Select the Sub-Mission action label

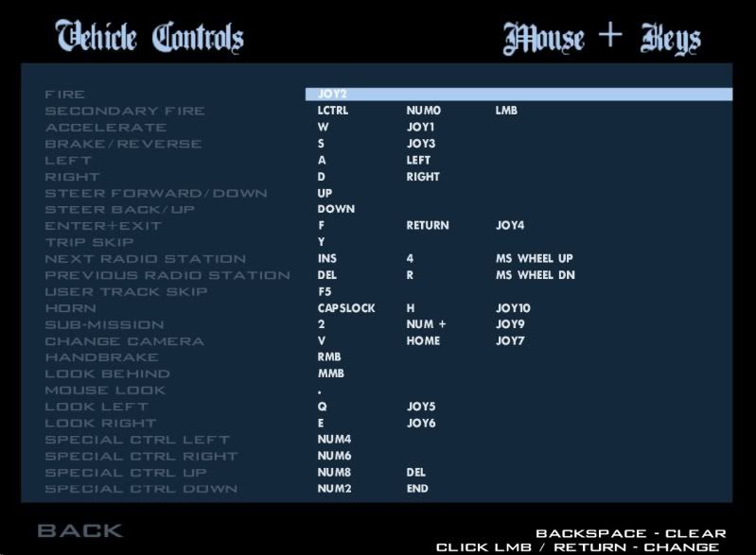[x=105, y=324]
